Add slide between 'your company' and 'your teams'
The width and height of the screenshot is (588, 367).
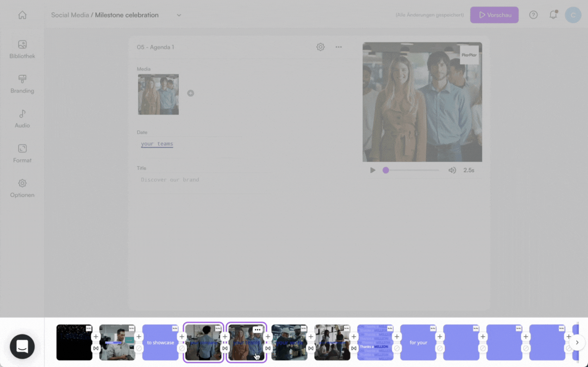pos(225,337)
